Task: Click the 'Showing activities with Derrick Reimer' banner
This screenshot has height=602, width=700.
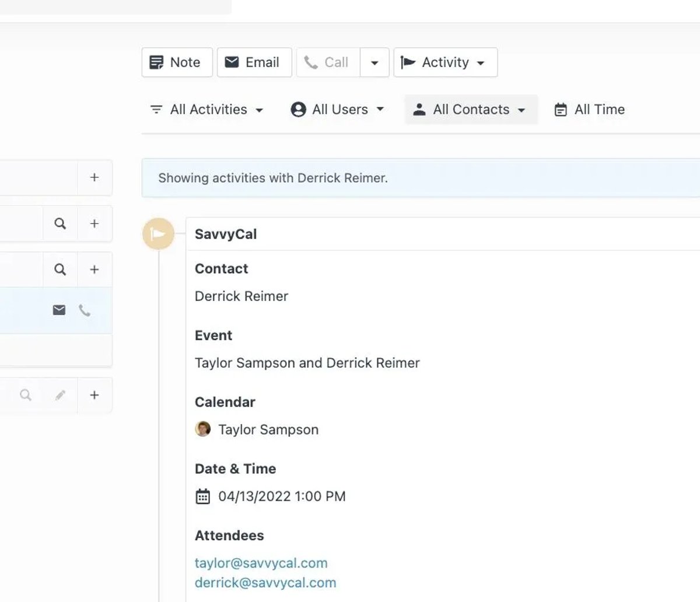Action: pos(421,178)
